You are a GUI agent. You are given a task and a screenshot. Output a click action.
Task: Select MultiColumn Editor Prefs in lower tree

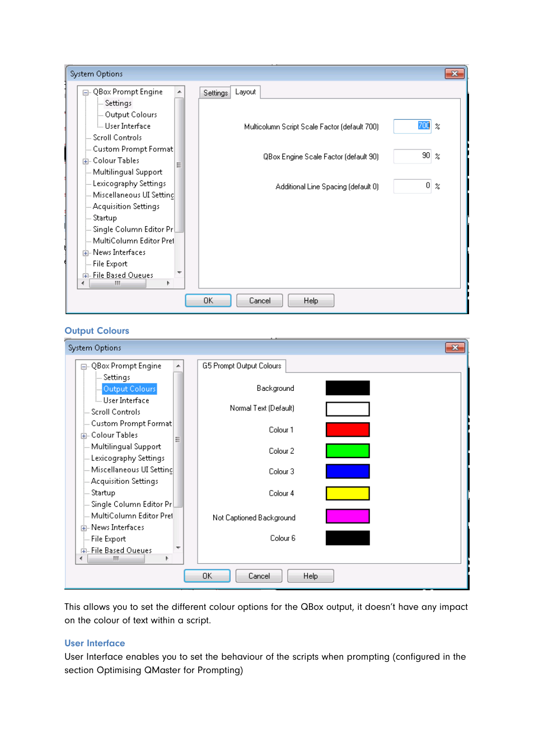point(132,516)
